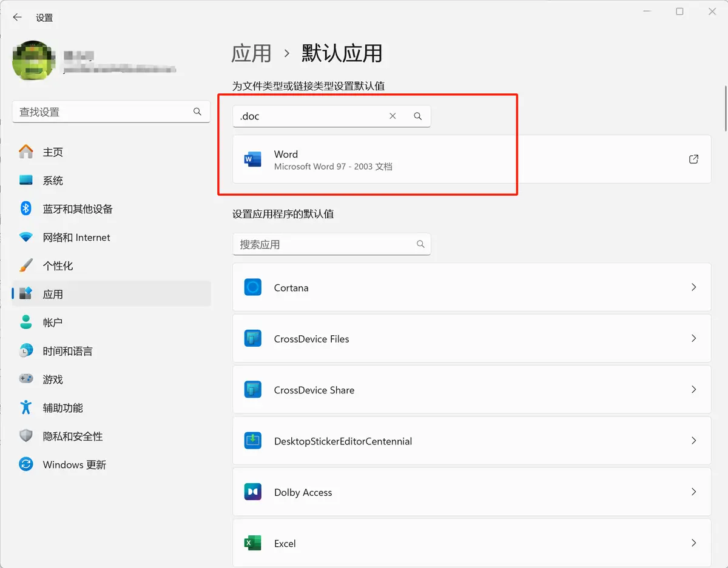This screenshot has height=568, width=728.
Task: Click the magnifier in 搜索应用 box
Action: pos(420,244)
